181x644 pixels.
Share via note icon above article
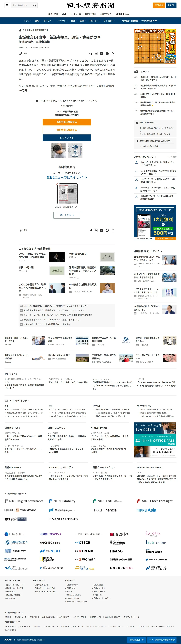tap(96, 54)
